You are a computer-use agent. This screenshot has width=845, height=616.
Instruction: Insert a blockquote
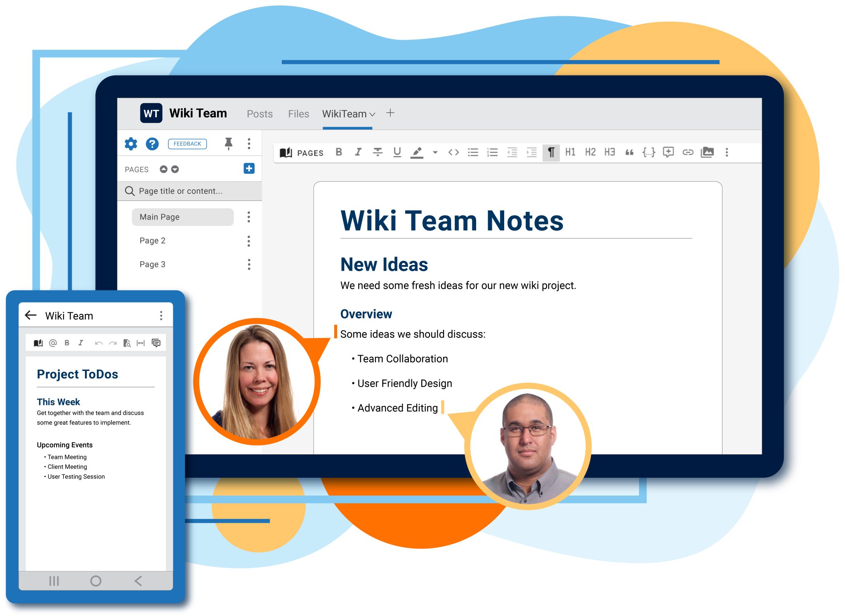pyautogui.click(x=629, y=152)
